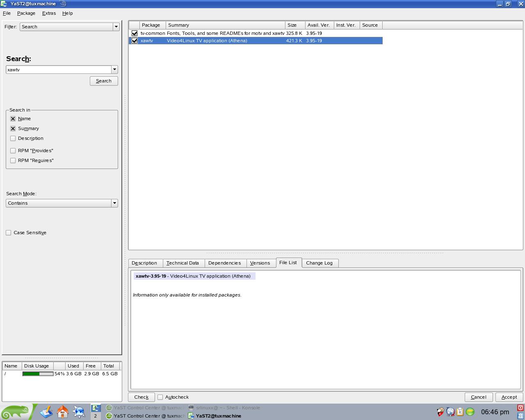This screenshot has height=420, width=525.
Task: Sort by Inst. Ver. column header
Action: pyautogui.click(x=347, y=25)
